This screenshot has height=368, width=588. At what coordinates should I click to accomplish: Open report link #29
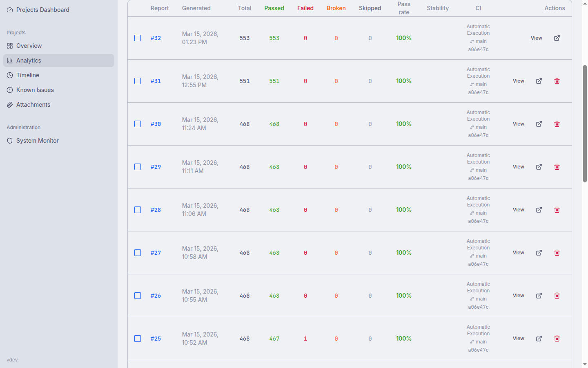pos(156,167)
